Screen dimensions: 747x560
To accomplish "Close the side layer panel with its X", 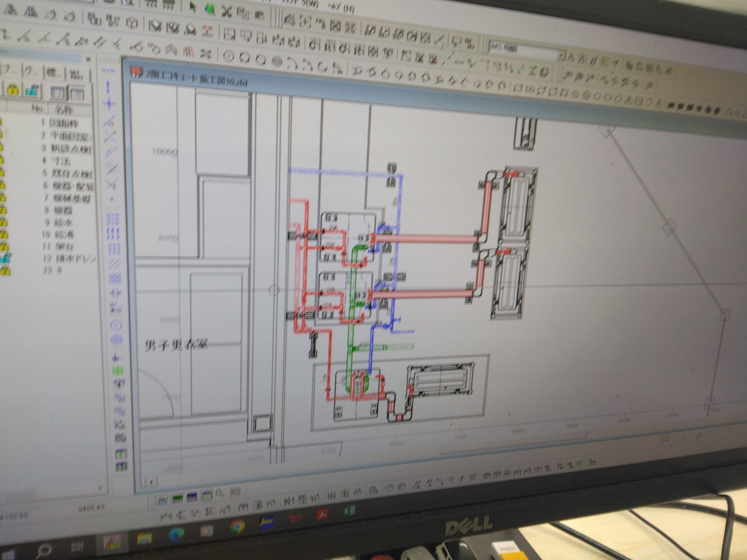I will tap(88, 59).
